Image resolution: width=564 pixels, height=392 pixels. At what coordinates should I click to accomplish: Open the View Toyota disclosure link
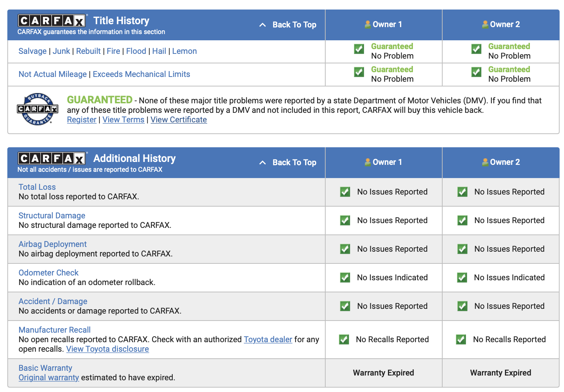click(x=107, y=349)
